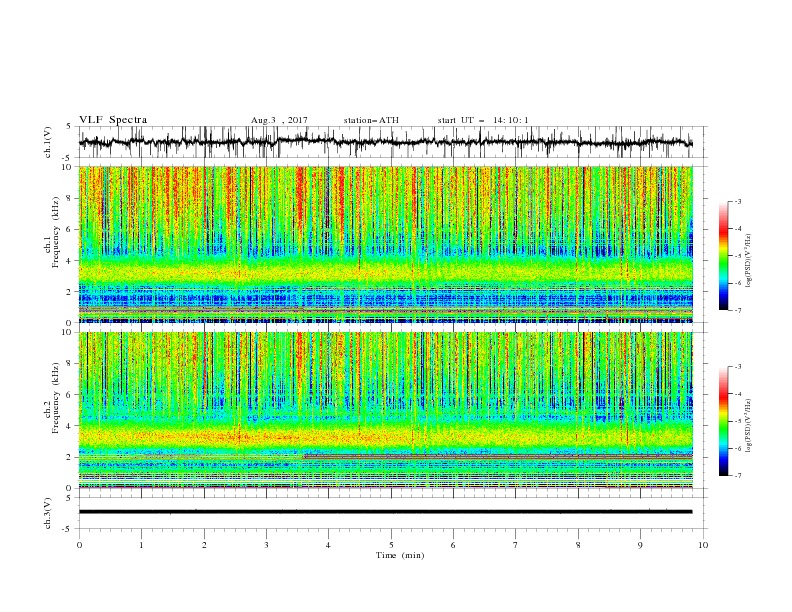The image size is (792, 612).
Task: Click the "Time (min)" axis label
Action: pos(400,555)
